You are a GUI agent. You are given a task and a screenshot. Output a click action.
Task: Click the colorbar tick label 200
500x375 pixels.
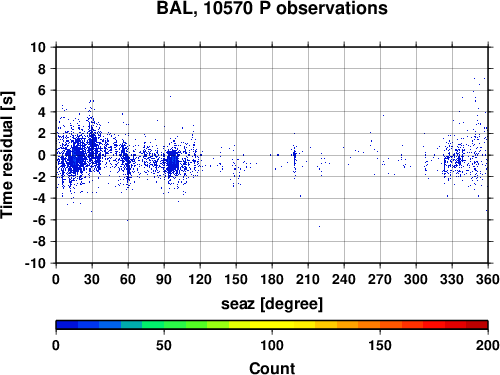click(488, 345)
